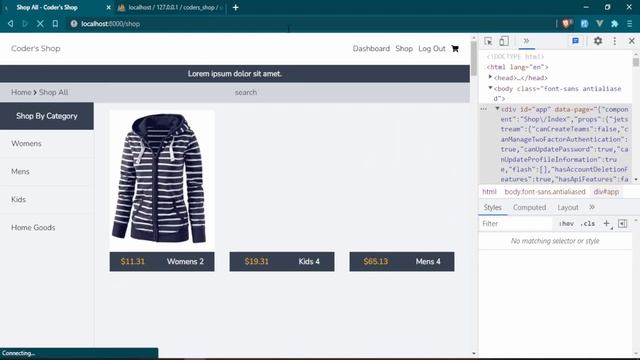Open Womens 2 product label
Viewport: 640px width, 360px height.
point(185,262)
